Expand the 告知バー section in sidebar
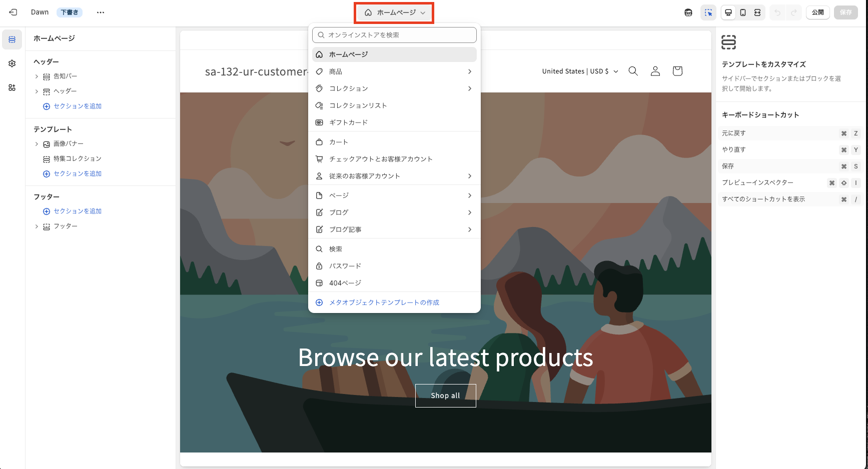This screenshot has width=868, height=469. [37, 76]
